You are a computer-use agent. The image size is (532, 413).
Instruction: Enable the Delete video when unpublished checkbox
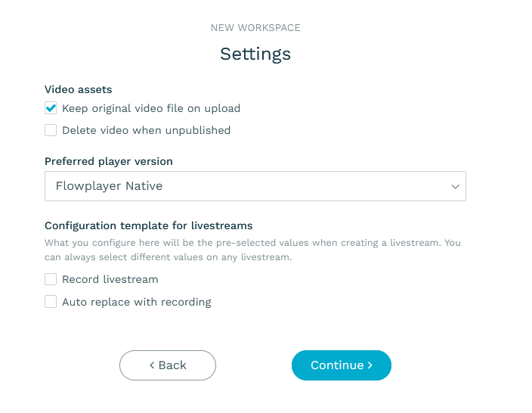point(51,130)
